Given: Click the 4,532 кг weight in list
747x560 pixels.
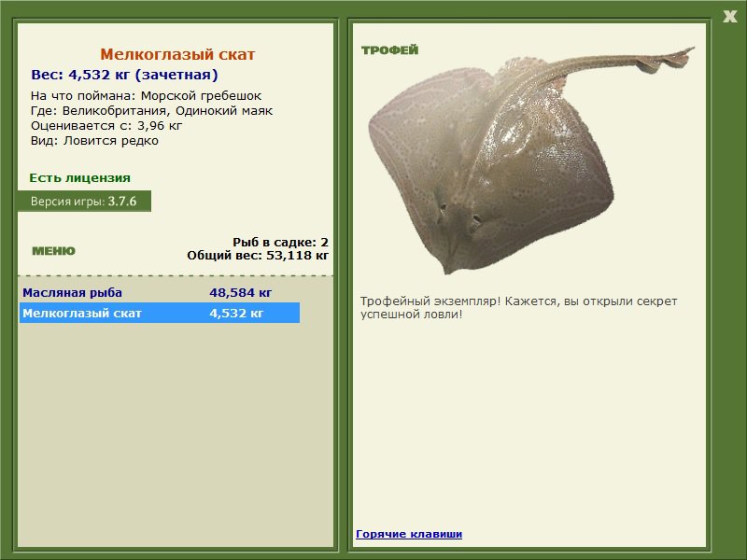Looking at the screenshot, I should [236, 314].
